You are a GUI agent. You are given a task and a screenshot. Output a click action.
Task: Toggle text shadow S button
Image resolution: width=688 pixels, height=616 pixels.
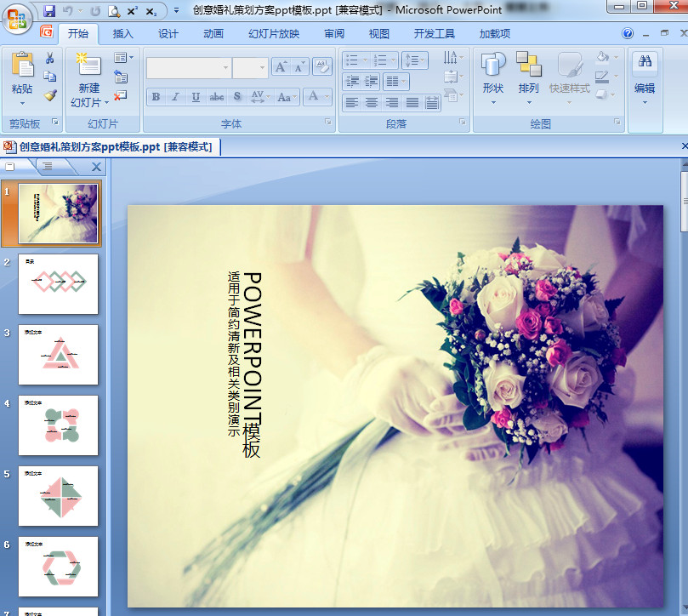click(237, 97)
